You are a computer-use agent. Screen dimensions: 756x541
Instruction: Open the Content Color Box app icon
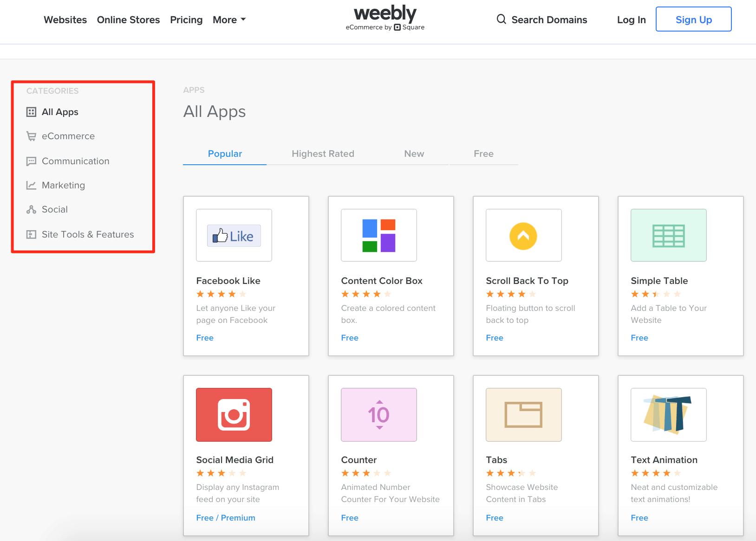[x=379, y=235]
